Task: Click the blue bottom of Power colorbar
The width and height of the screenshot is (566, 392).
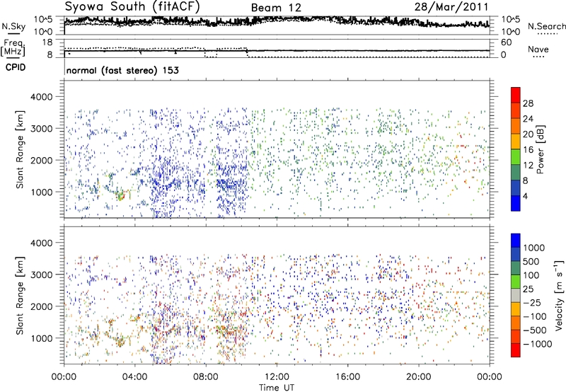Action: coord(516,203)
